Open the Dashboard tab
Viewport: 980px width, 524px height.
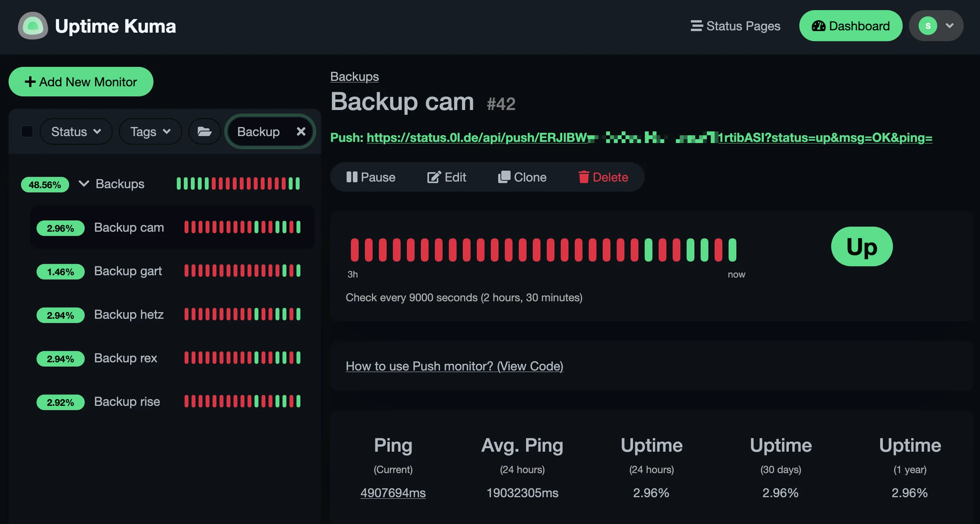[x=851, y=26]
